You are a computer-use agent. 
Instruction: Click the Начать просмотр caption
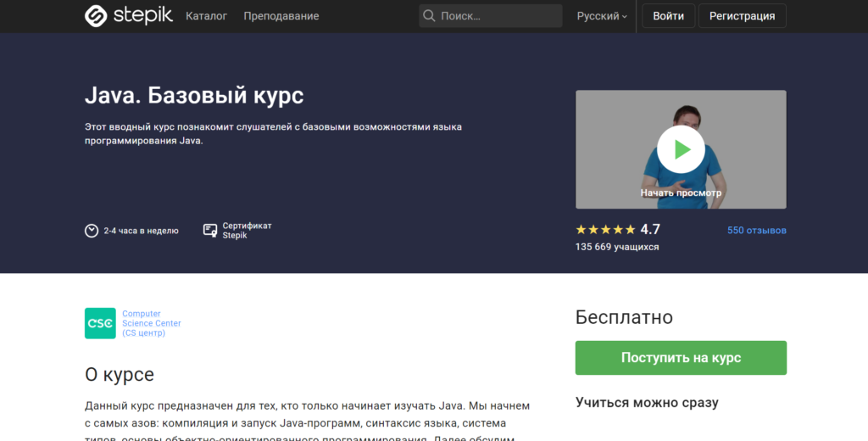(681, 193)
